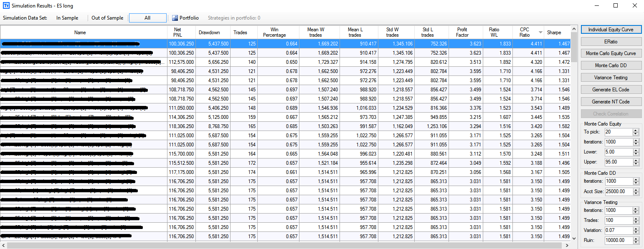Click the horizontal scrollbar right arrow

567,245
